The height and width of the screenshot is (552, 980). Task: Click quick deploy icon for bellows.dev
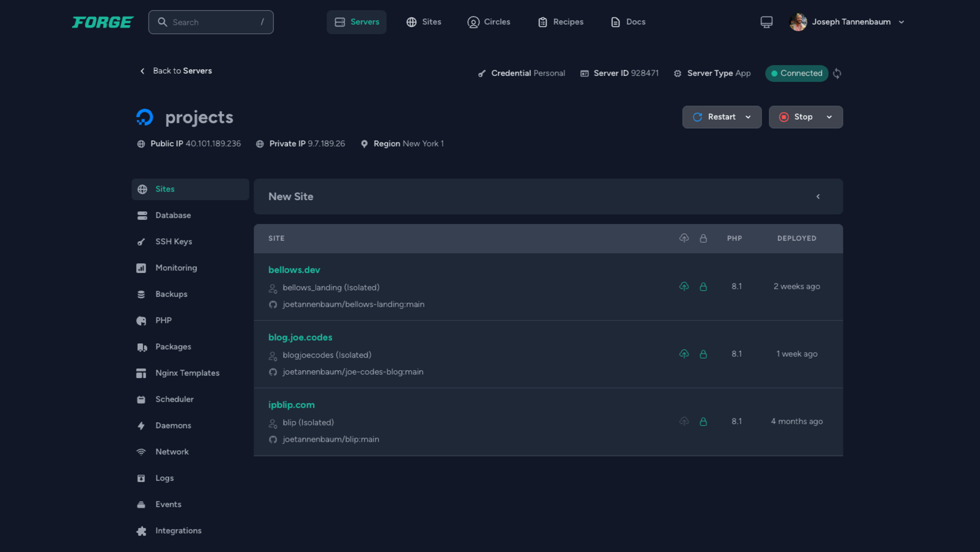pos(684,286)
